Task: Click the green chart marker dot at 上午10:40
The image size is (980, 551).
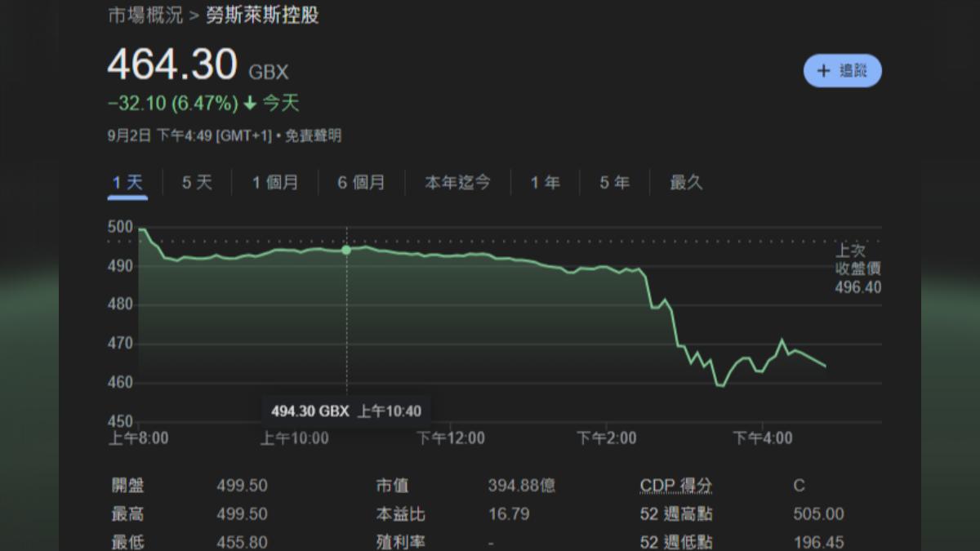Action: tap(346, 250)
